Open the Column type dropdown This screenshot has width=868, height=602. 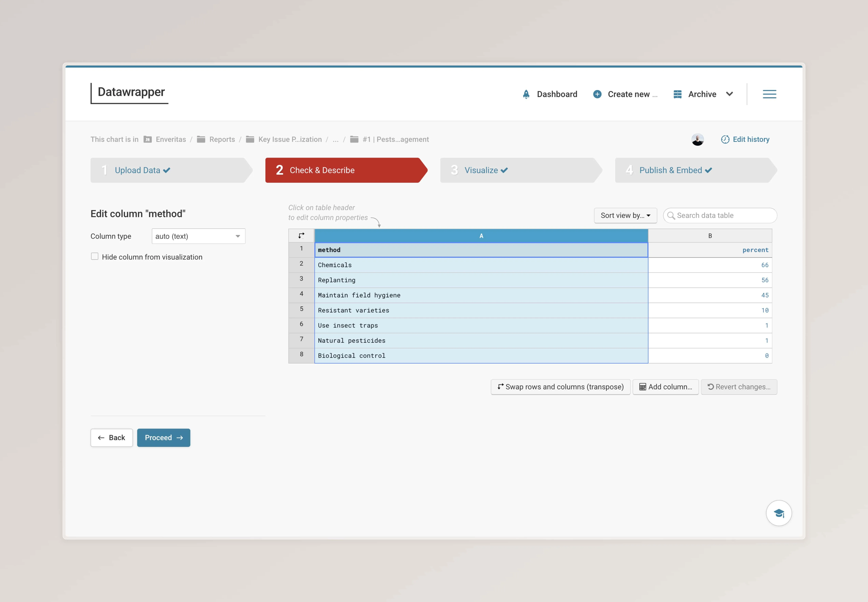(x=198, y=236)
